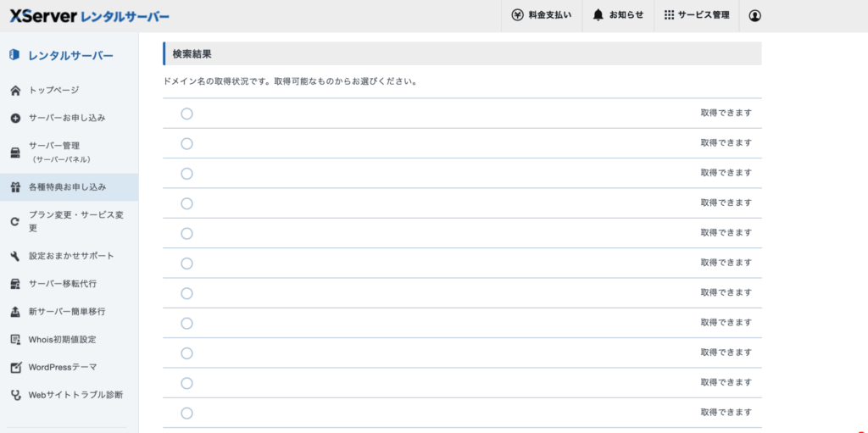Click the home icon for トップページ

(14, 91)
